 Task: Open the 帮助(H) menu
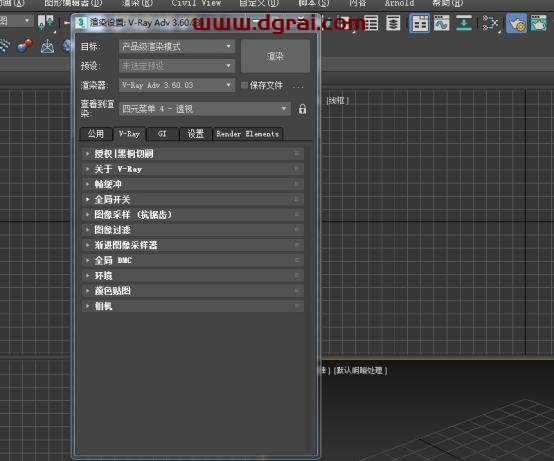point(448,3)
